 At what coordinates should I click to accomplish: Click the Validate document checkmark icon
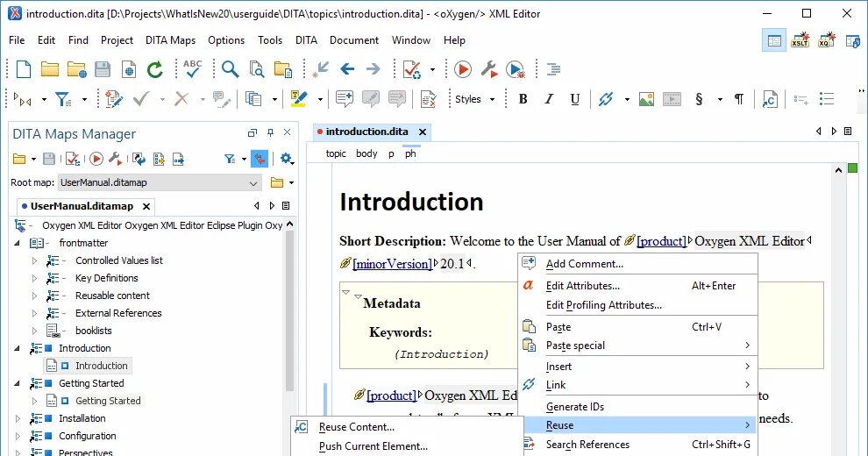coord(412,69)
